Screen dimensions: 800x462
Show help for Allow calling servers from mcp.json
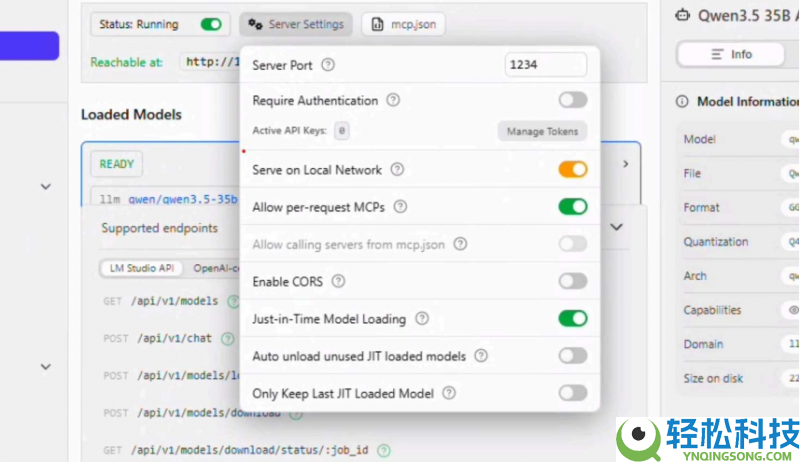pyautogui.click(x=460, y=244)
